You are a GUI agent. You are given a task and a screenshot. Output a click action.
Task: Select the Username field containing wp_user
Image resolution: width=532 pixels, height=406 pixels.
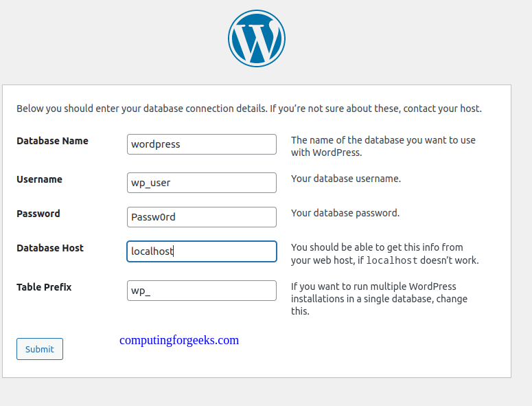tap(202, 183)
